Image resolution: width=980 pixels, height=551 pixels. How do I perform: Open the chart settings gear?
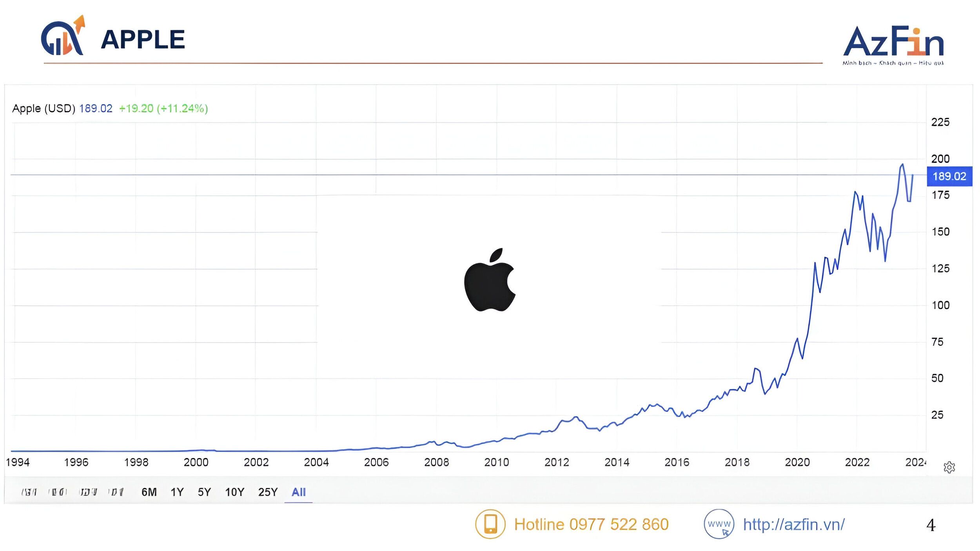(x=949, y=467)
